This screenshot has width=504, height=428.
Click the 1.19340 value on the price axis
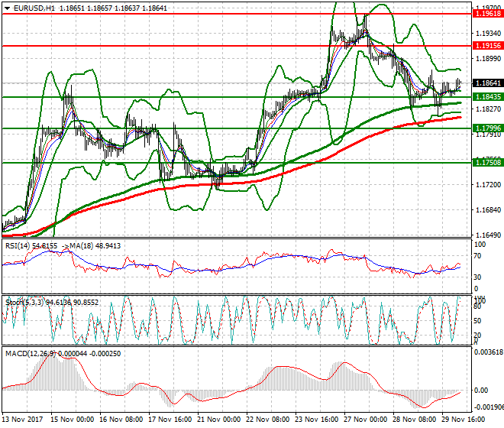(x=488, y=34)
